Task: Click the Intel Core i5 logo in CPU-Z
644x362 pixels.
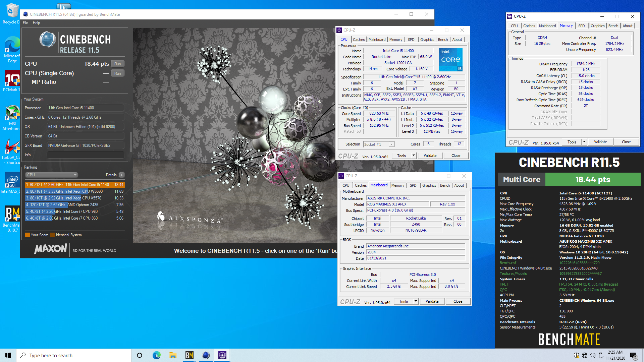Action: click(450, 59)
